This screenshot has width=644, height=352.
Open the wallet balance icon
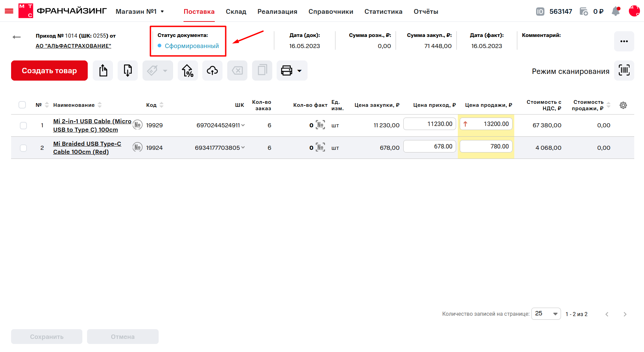pyautogui.click(x=584, y=11)
